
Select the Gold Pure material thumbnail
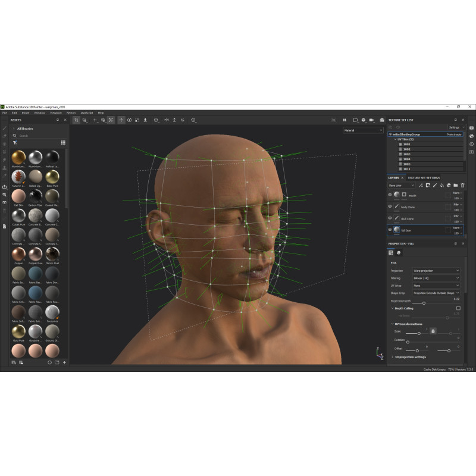(x=18, y=331)
